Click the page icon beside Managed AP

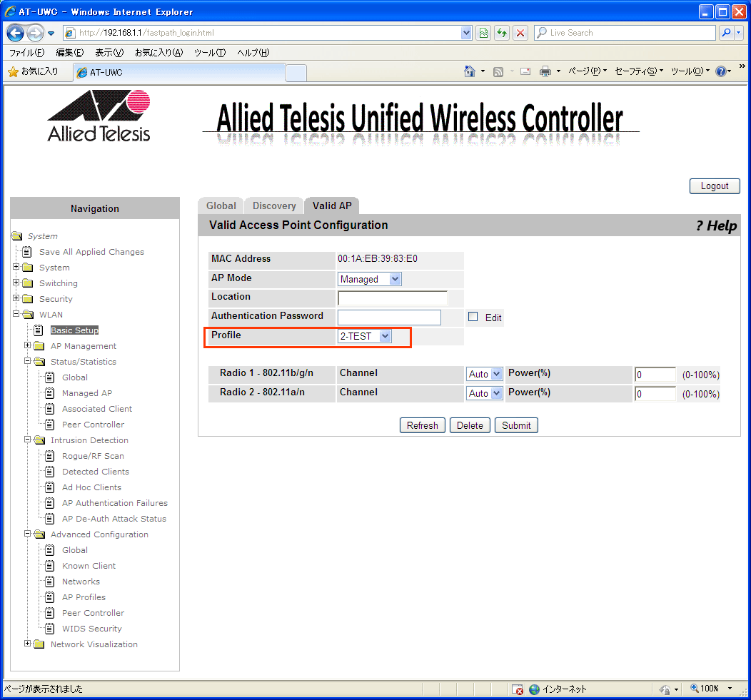(50, 393)
